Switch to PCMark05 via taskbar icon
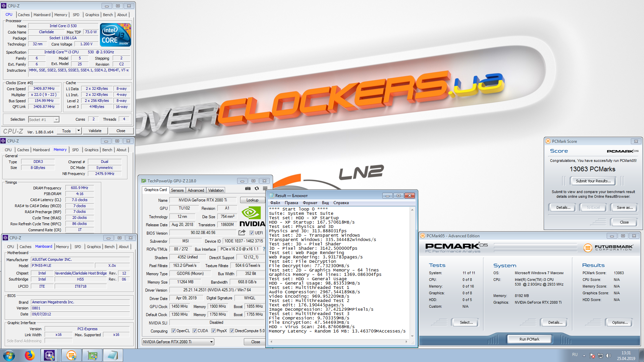Viewport: 644px width, 362px height. coord(71,355)
